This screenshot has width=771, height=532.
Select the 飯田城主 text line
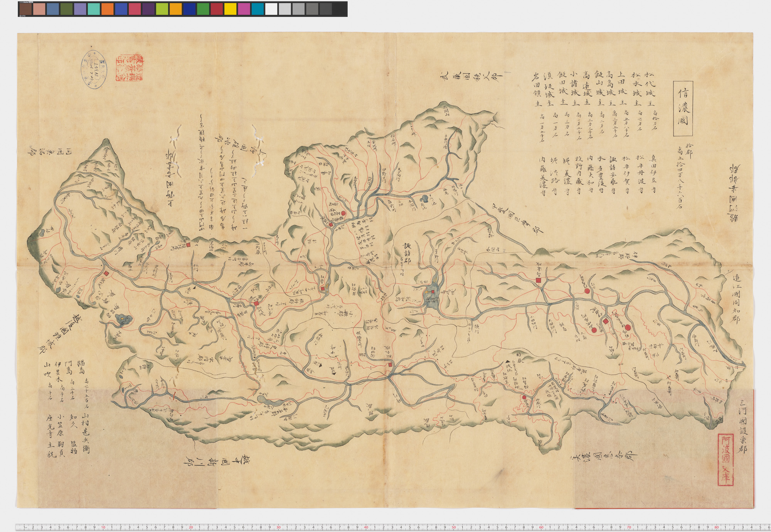(562, 89)
